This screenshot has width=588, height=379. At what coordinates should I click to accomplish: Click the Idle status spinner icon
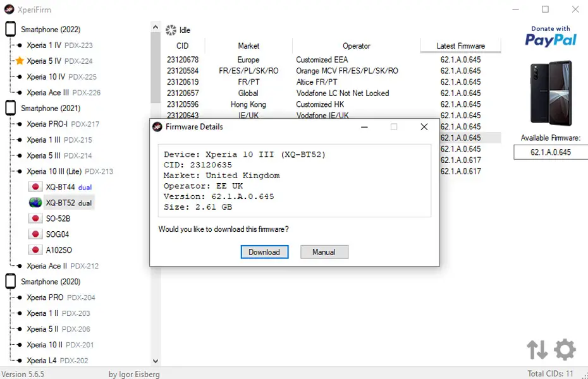171,30
